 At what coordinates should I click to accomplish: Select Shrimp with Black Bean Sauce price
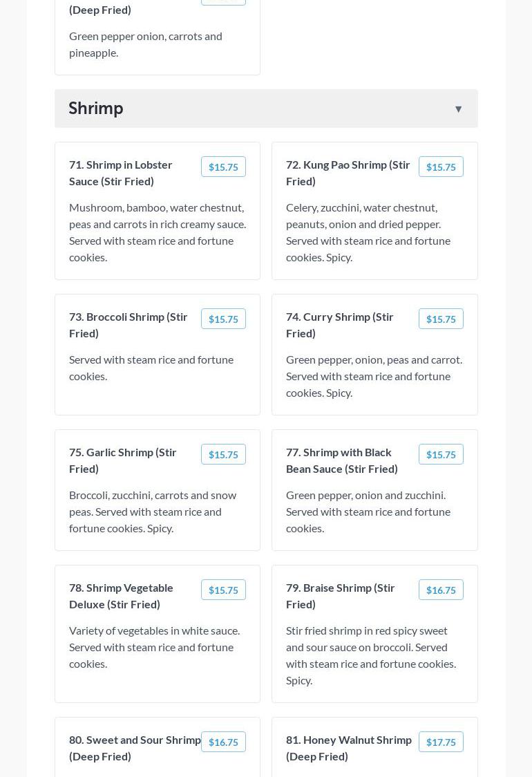pos(441,455)
